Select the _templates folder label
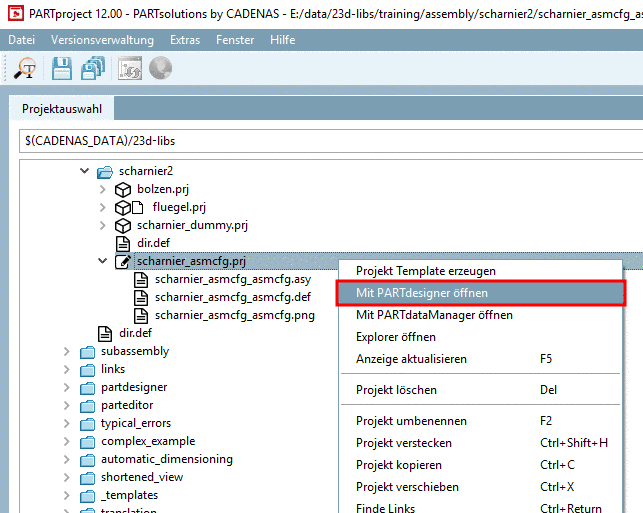The width and height of the screenshot is (643, 513). (x=130, y=495)
